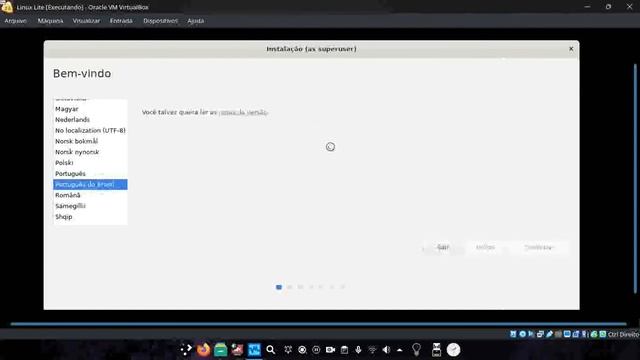Click the Sair button in the installer
The height and width of the screenshot is (360, 640).
tap(443, 247)
